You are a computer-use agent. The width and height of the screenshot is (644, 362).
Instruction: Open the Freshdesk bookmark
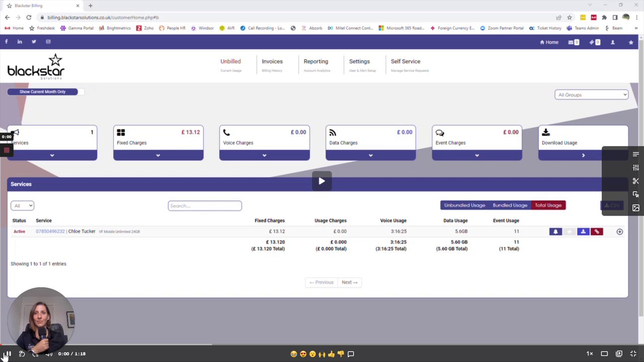tap(42, 28)
